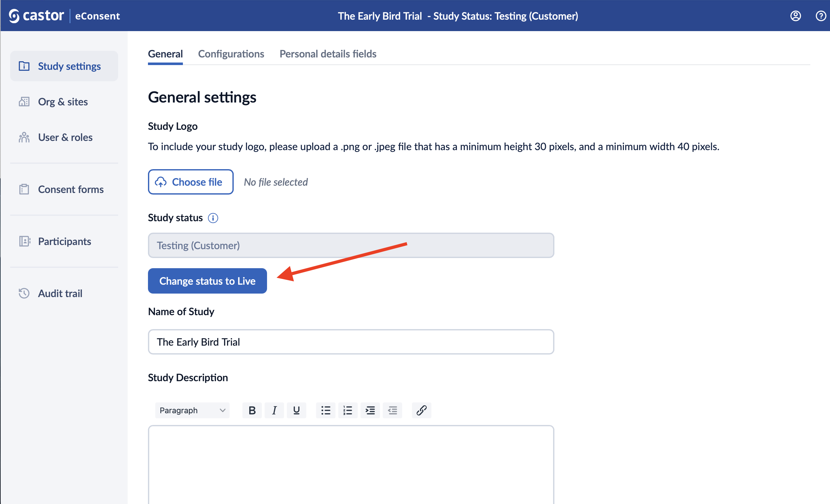Open the user account profile icon
This screenshot has height=504, width=830.
pos(796,16)
